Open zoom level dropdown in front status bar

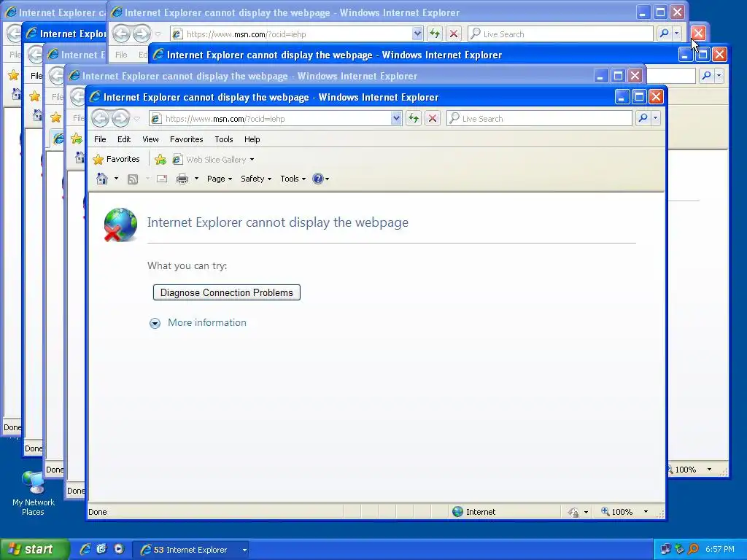tap(646, 512)
